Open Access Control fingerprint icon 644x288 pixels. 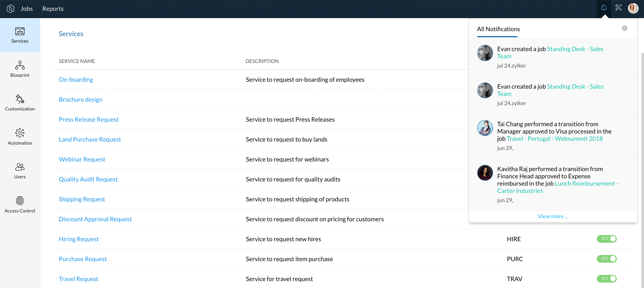(20, 201)
